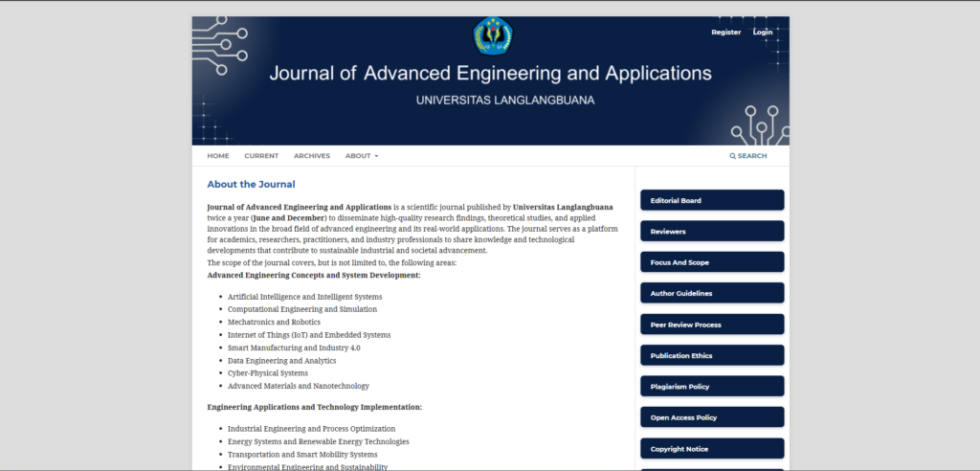This screenshot has width=980, height=471.
Task: View the Peer Review Process page
Action: [x=711, y=325]
